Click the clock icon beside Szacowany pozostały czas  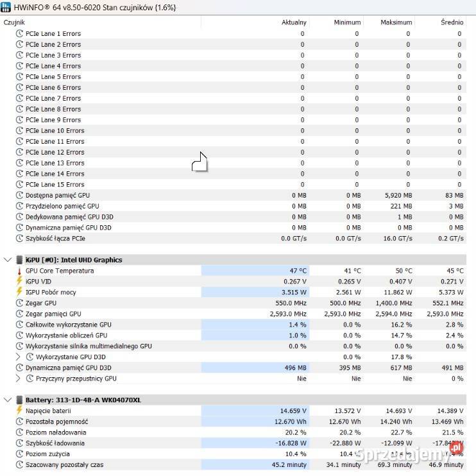pyautogui.click(x=19, y=464)
